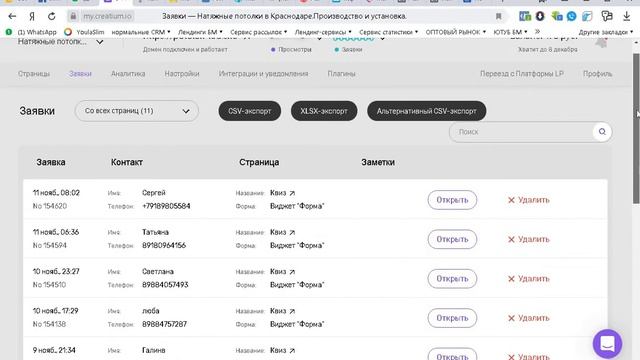Screen dimensions: 640x360
Task: Bookmark this page icon
Action: pyautogui.click(x=498, y=16)
